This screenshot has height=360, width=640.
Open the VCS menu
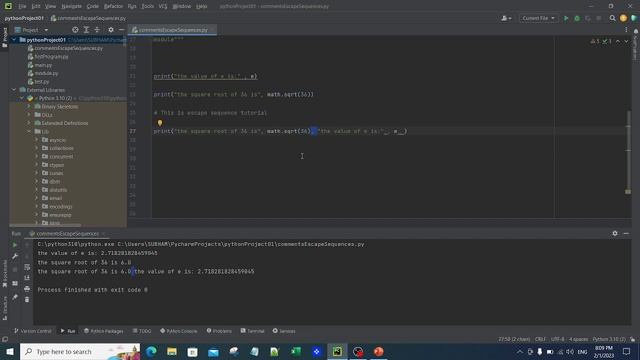coord(163,6)
